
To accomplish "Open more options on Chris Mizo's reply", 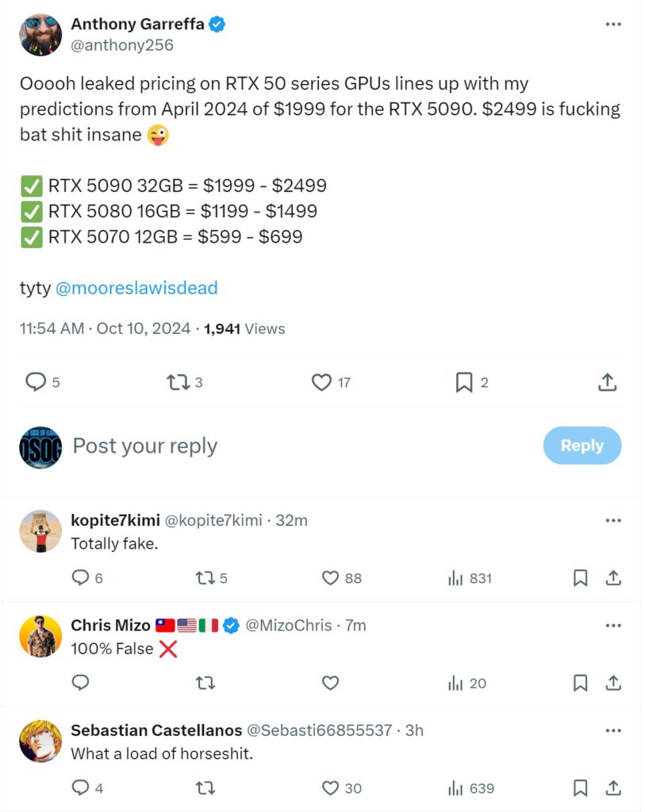I will click(x=613, y=625).
